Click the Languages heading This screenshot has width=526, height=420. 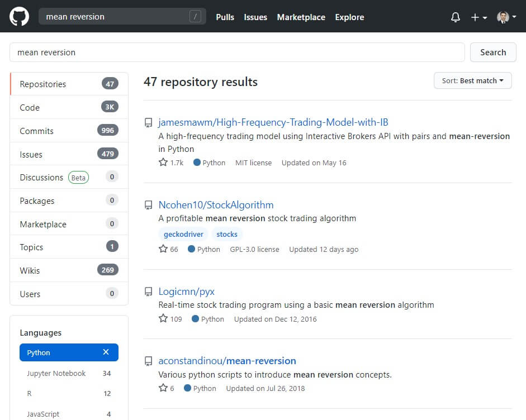(41, 333)
